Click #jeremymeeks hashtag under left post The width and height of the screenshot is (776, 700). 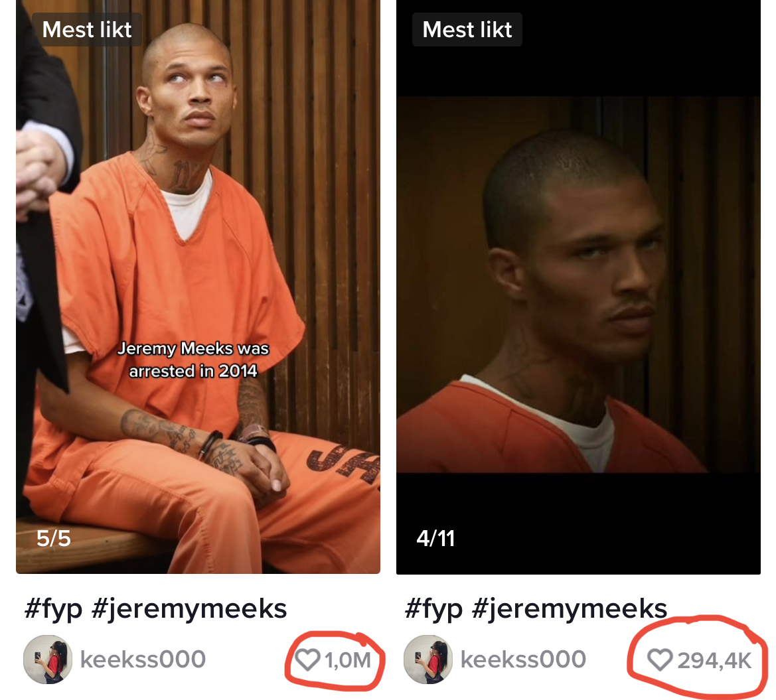pyautogui.click(x=189, y=609)
